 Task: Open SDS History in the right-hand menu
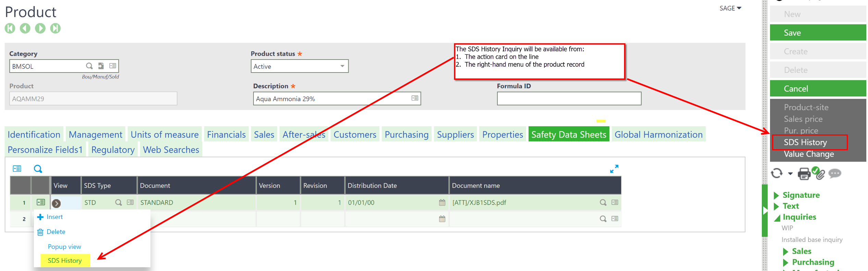tap(805, 142)
